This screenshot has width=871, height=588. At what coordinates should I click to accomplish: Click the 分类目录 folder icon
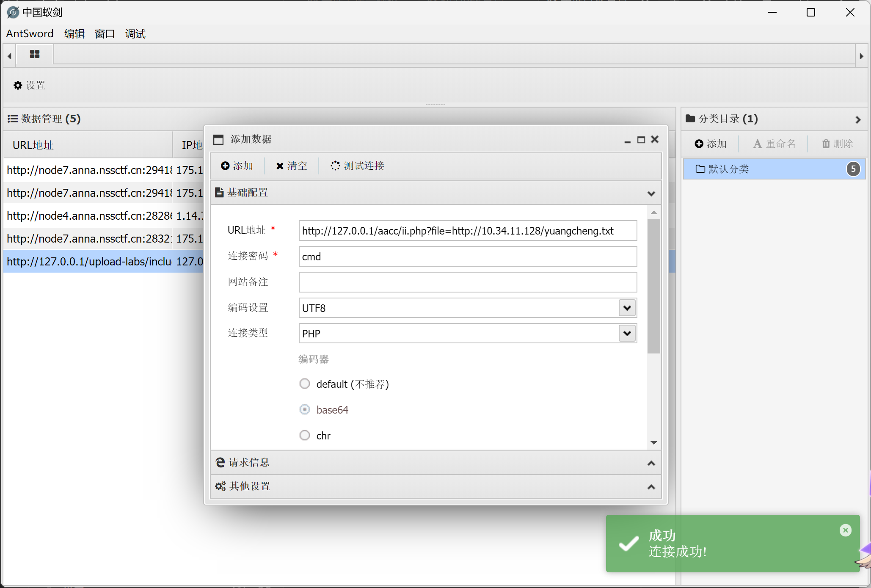[x=690, y=119]
